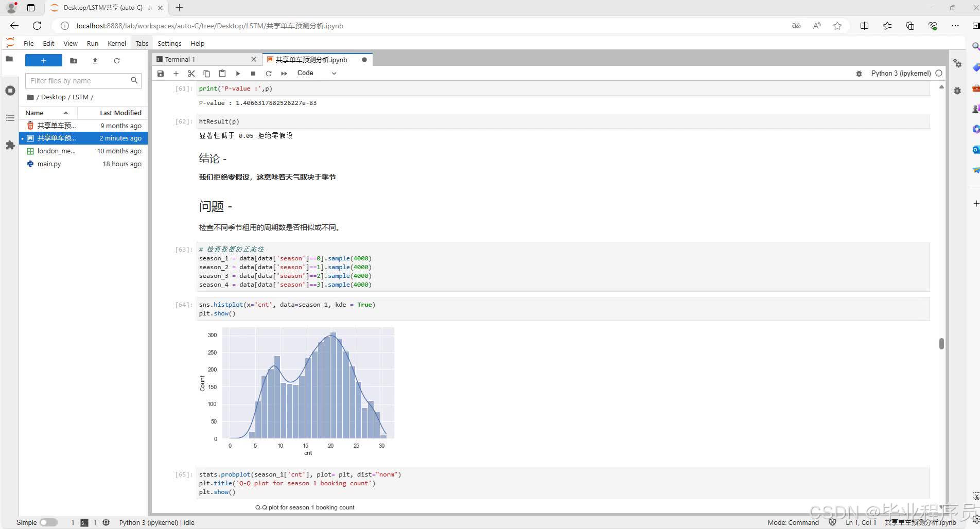Screen dimensions: 980x529
Task: Click the cnt histogram output plot
Action: [x=296, y=391]
